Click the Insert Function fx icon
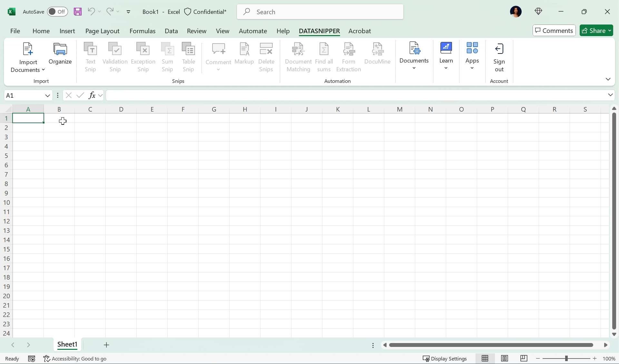This screenshot has height=364, width=619. [92, 95]
